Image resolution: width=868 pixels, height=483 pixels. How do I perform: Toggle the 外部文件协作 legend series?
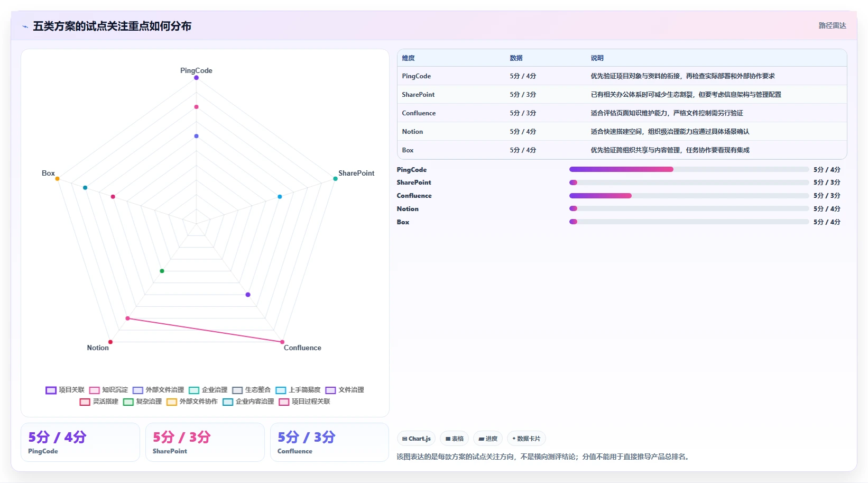tap(192, 402)
